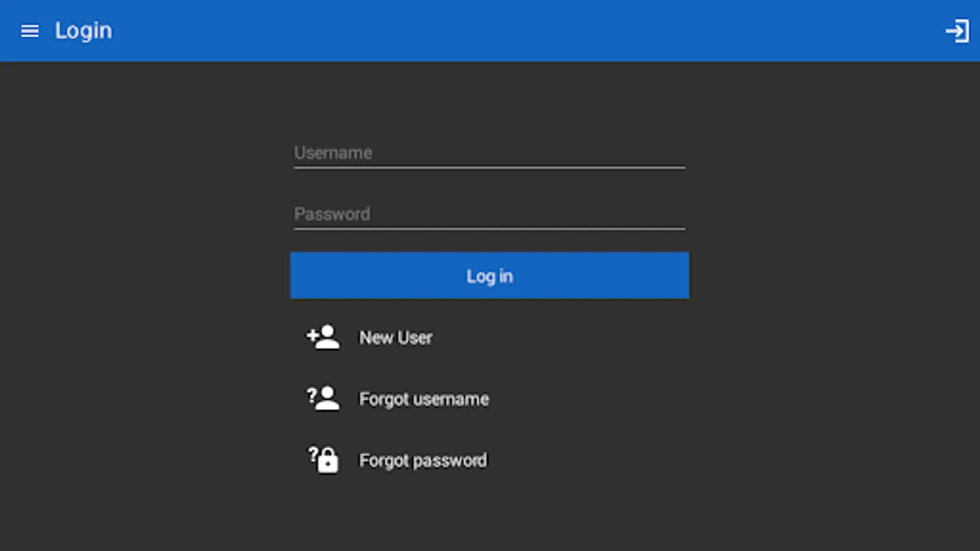Select the blue app bar at the top
This screenshot has width=980, height=551.
[490, 31]
